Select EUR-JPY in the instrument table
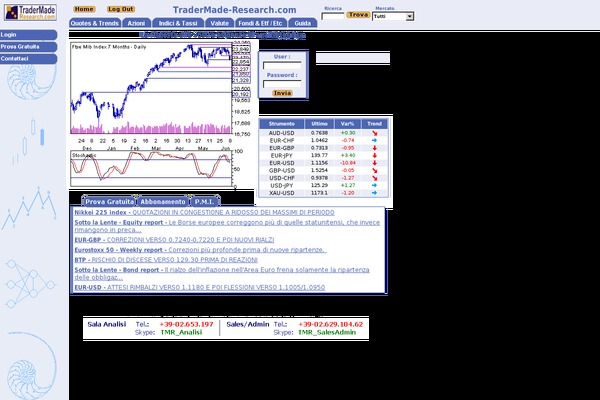The image size is (600, 400). [282, 155]
